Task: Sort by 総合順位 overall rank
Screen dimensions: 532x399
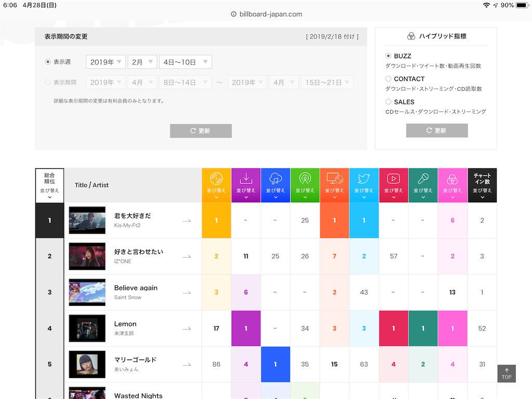Action: (49, 185)
